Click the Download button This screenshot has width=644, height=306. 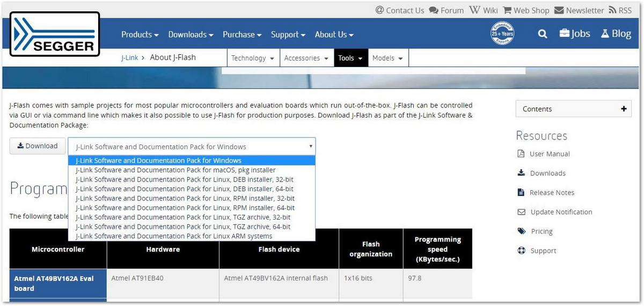(x=38, y=146)
